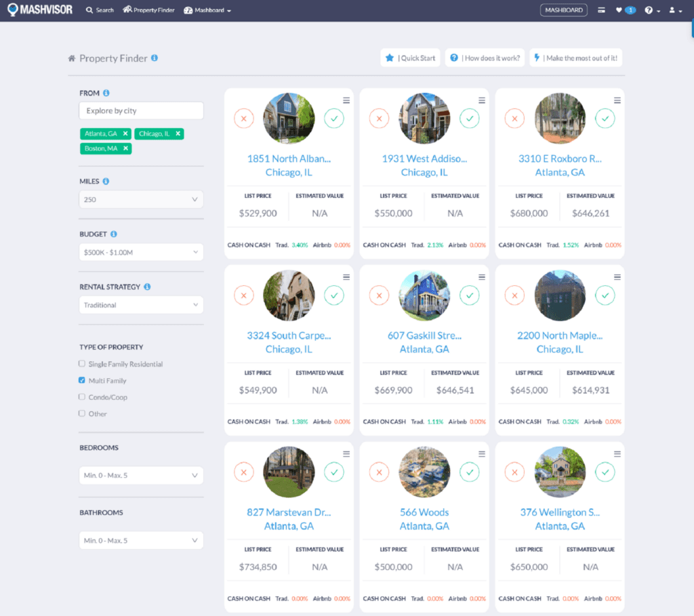Screen dimensions: 694x616
Task: Go to Search in the top navigation
Action: pyautogui.click(x=100, y=10)
